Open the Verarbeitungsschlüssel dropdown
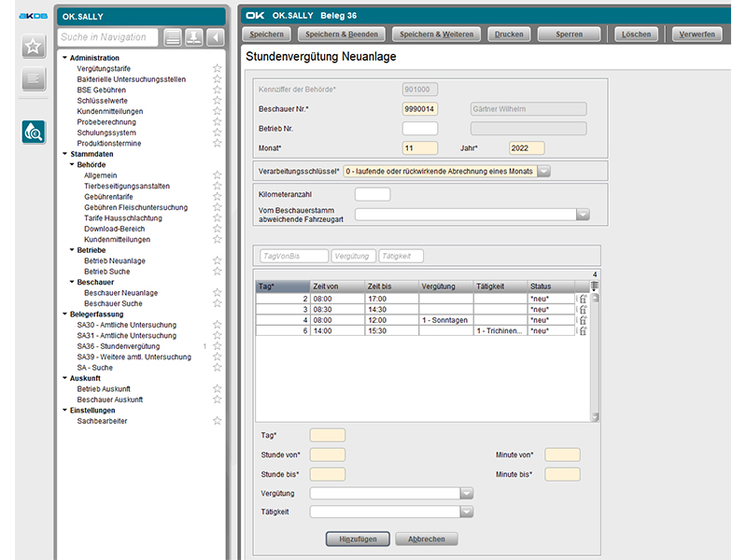747x560 pixels. 543,171
